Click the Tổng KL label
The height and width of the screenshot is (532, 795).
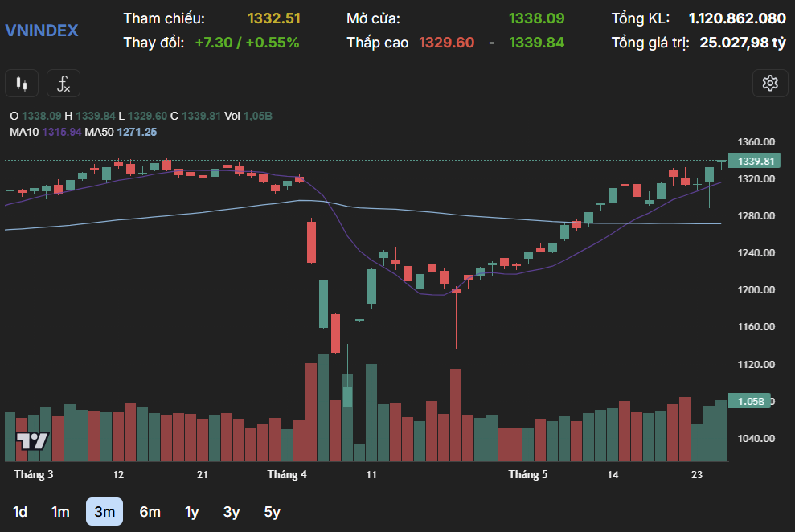[x=641, y=18]
